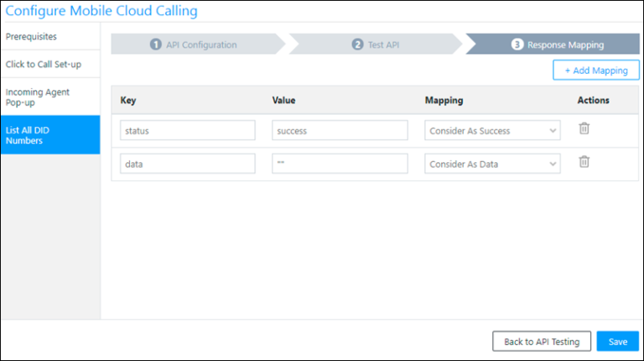Select Incoming Agent Pop-up in the sidebar
The height and width of the screenshot is (361, 644).
[x=50, y=97]
